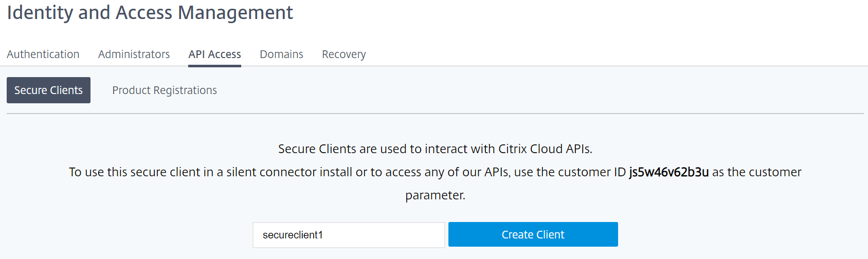Click 'use the customer ID' wording
This screenshot has width=868, height=259.
pyautogui.click(x=570, y=172)
